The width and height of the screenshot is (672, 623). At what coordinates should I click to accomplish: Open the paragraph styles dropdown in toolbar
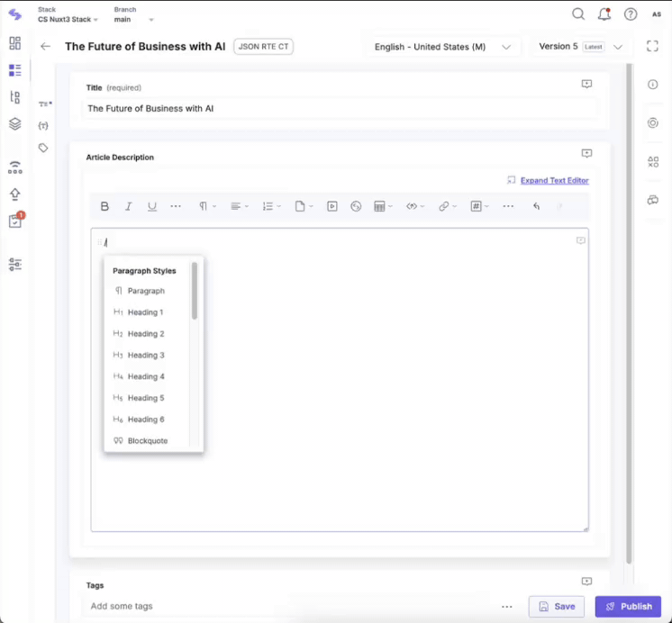207,206
